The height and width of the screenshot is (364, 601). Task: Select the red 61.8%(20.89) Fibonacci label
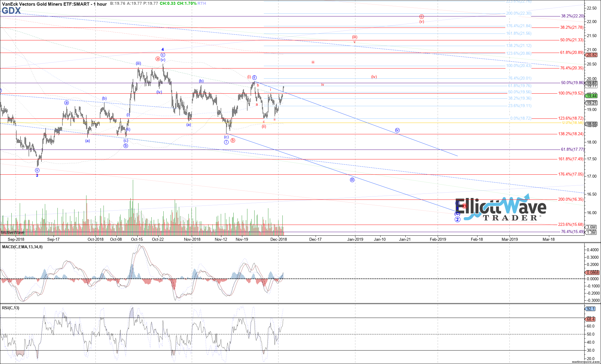[x=572, y=52]
